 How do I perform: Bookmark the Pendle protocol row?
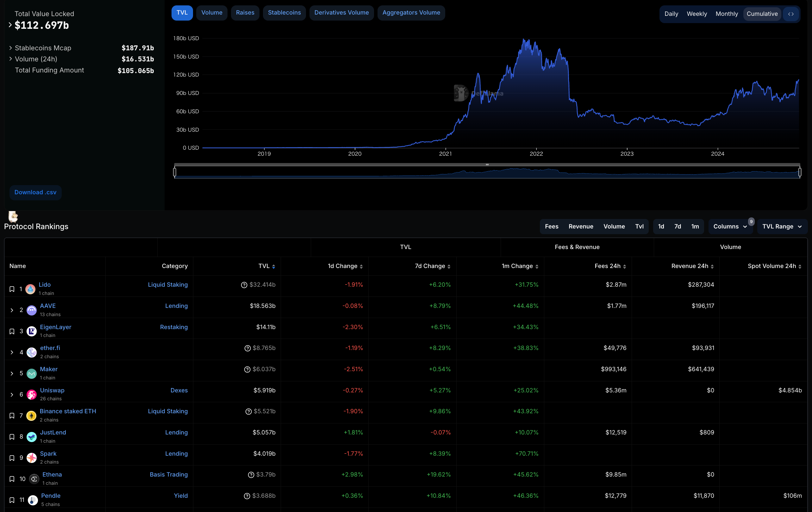(x=12, y=500)
